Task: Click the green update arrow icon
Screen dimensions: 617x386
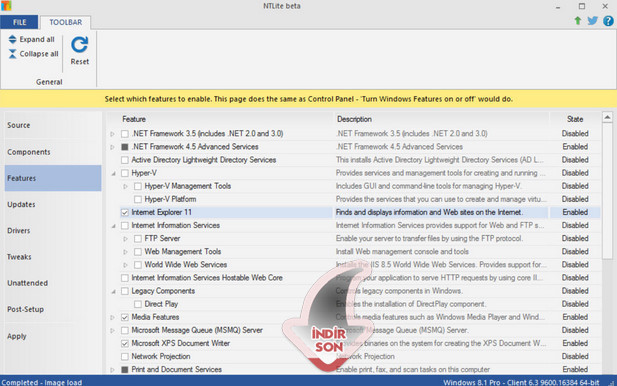Action: [x=578, y=20]
